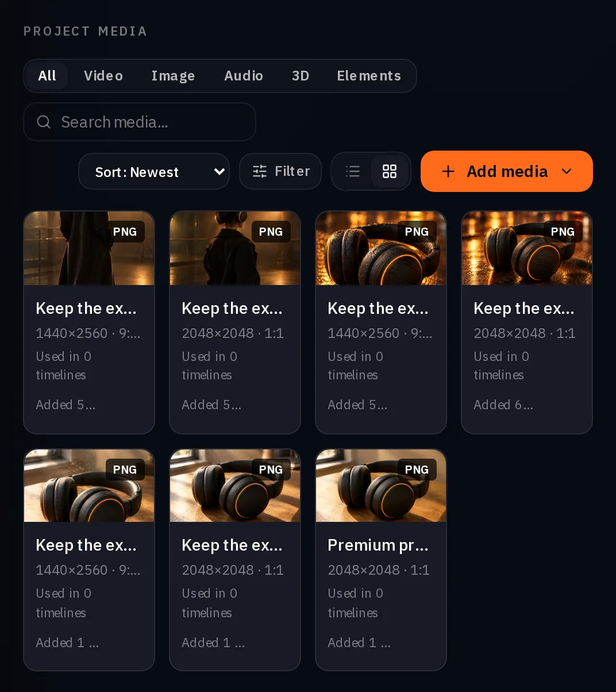Open thumbnail of standing figure in long coat
The height and width of the screenshot is (692, 616).
click(x=89, y=248)
